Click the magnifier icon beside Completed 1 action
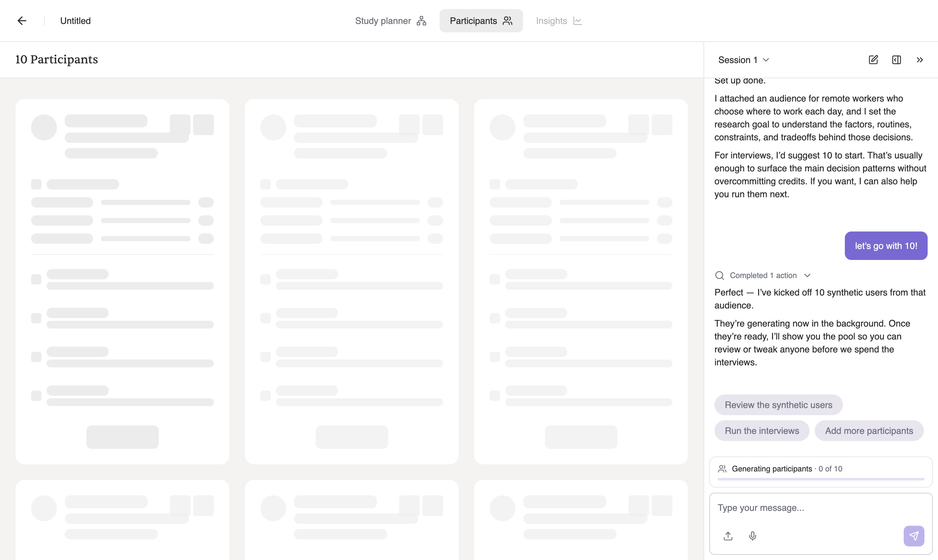This screenshot has width=938, height=560. (719, 275)
